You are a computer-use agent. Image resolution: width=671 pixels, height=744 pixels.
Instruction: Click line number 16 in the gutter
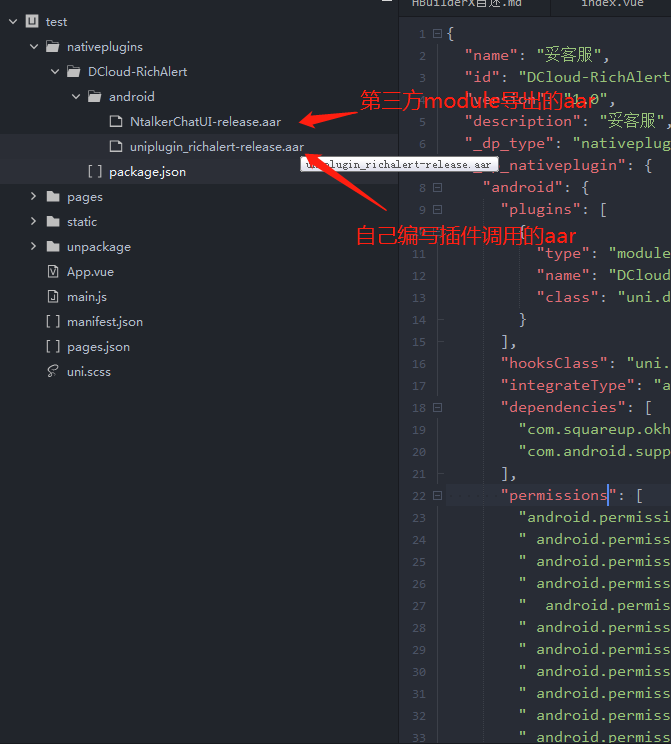pos(419,364)
